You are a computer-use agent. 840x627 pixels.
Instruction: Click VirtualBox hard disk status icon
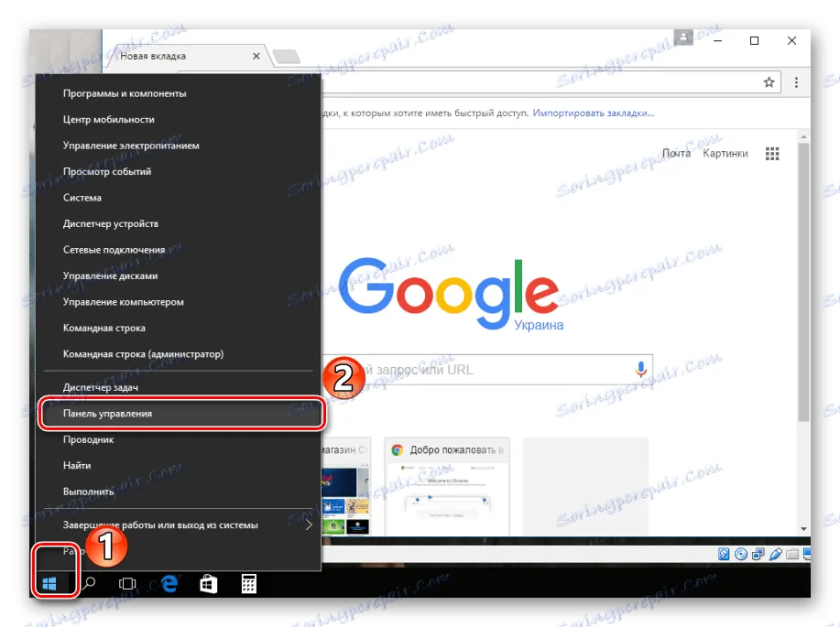724,554
